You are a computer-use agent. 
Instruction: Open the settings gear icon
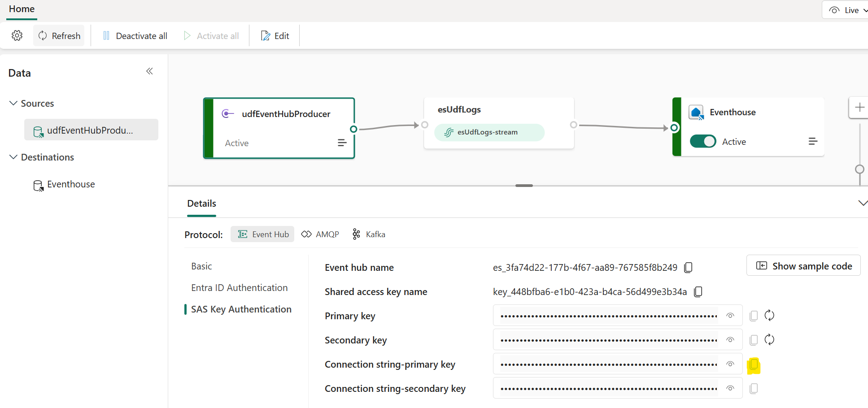pyautogui.click(x=17, y=36)
